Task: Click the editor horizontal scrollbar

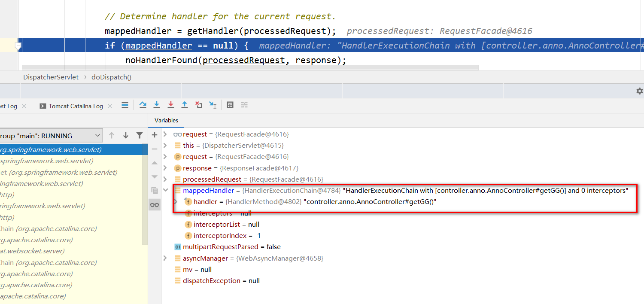Action: (250, 67)
